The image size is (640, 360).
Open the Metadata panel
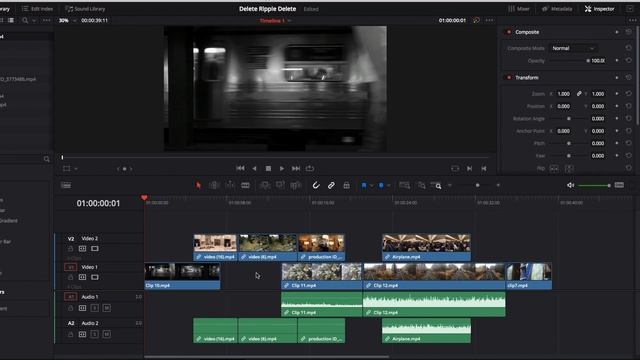click(x=557, y=9)
